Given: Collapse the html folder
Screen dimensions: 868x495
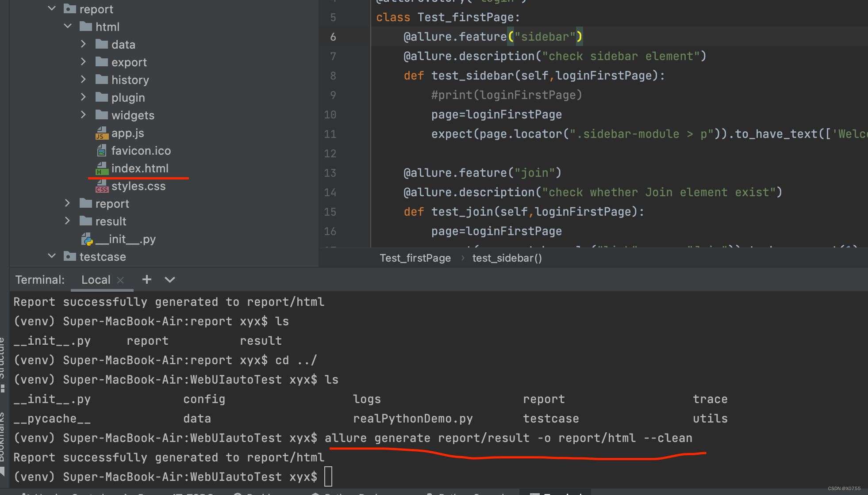Looking at the screenshot, I should point(68,27).
